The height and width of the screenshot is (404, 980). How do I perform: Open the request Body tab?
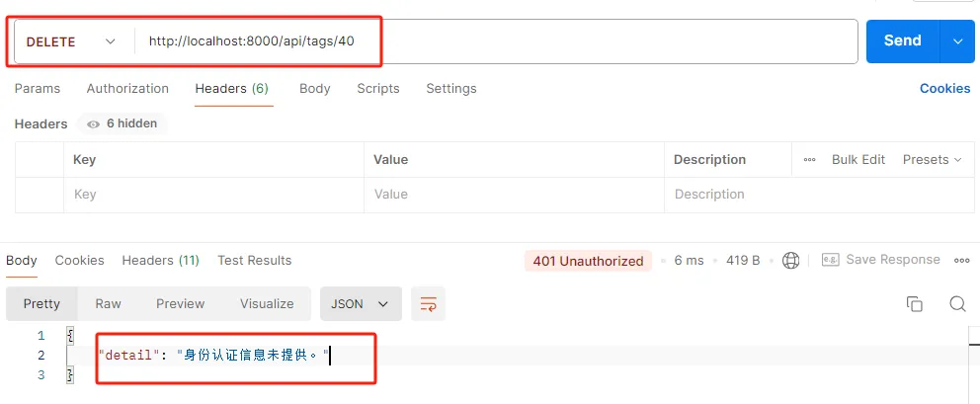click(x=314, y=89)
